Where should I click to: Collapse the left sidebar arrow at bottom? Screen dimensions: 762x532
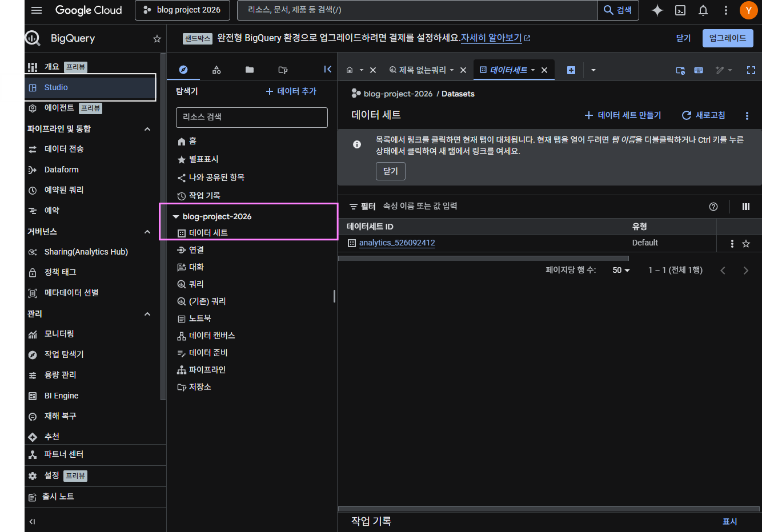(x=33, y=521)
